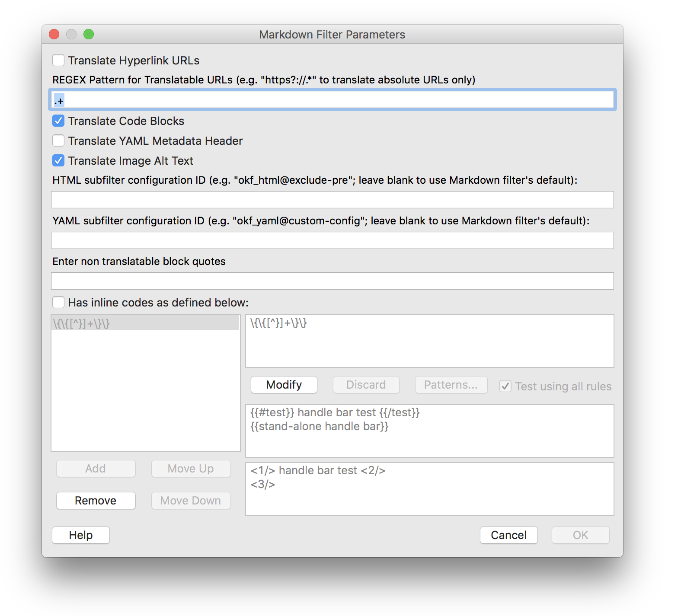Open Help for filter parameters

(81, 535)
